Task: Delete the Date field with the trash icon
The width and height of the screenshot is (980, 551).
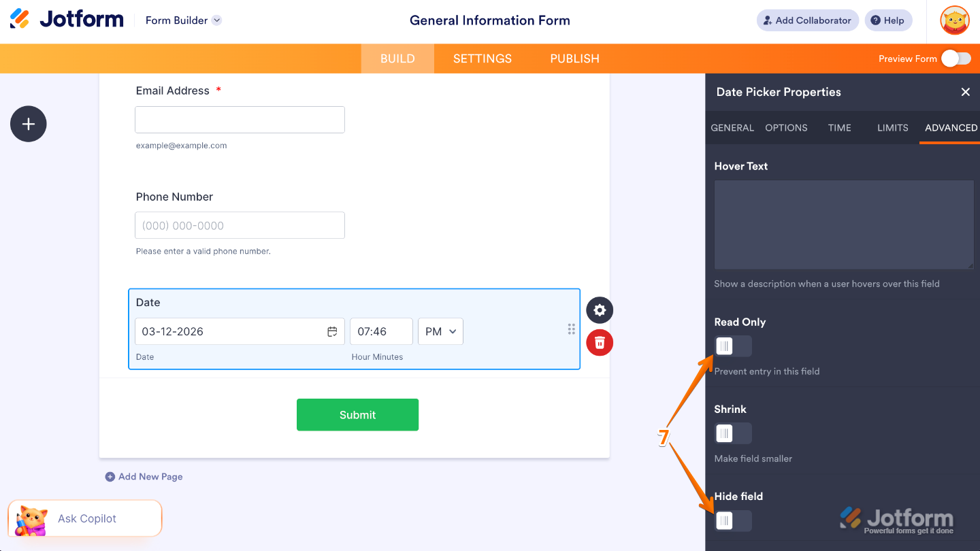Action: tap(599, 343)
